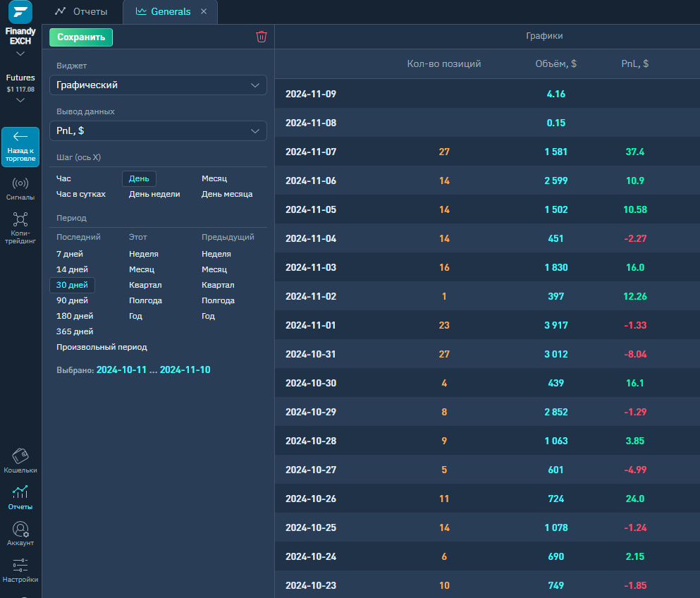700x598 pixels.
Task: Select last 30 дней period
Action: tap(72, 285)
